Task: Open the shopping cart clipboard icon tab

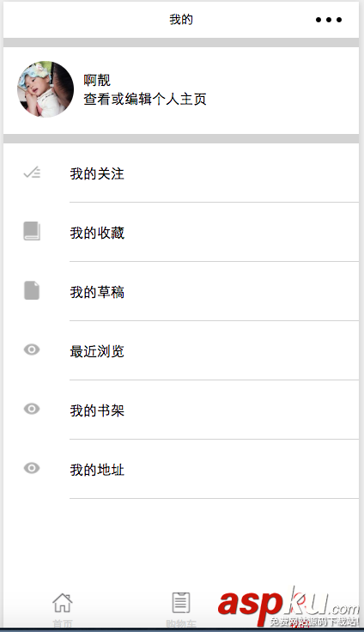Action: (x=181, y=603)
